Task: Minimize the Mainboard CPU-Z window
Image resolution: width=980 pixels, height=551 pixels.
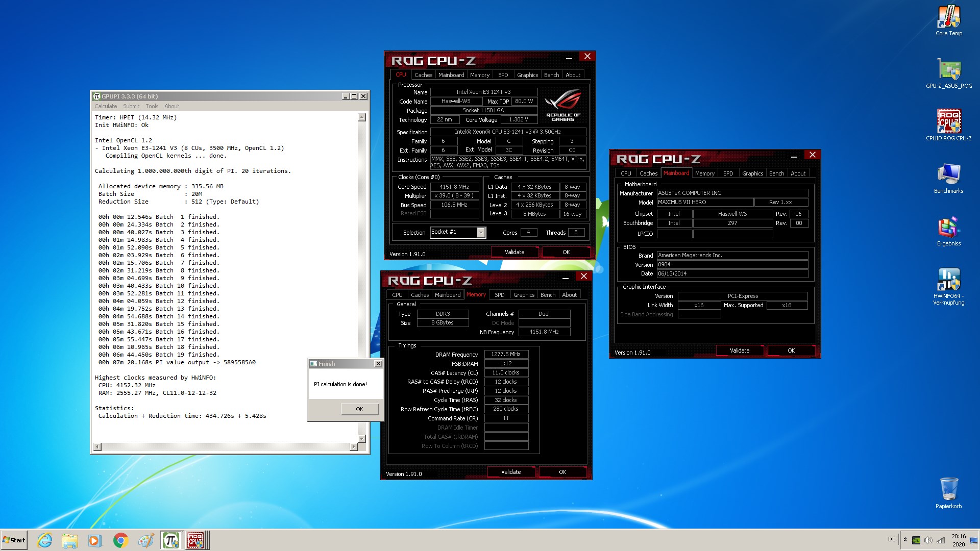Action: coord(794,156)
